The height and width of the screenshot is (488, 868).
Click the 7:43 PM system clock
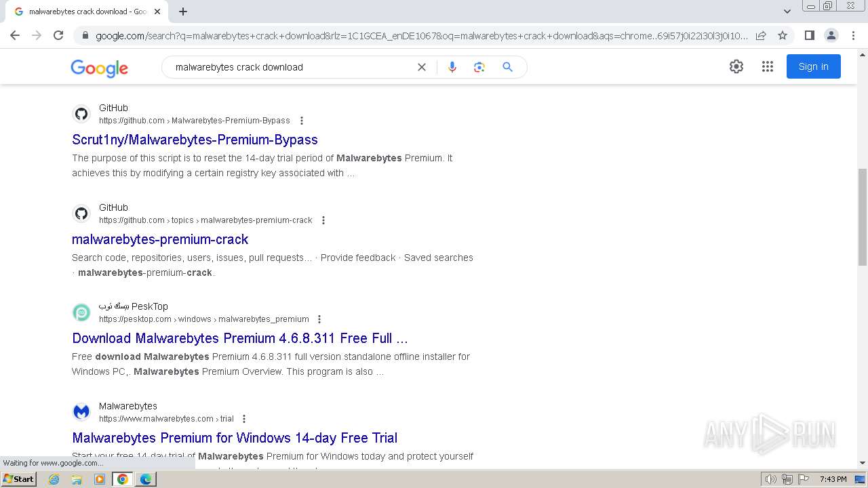coord(833,479)
